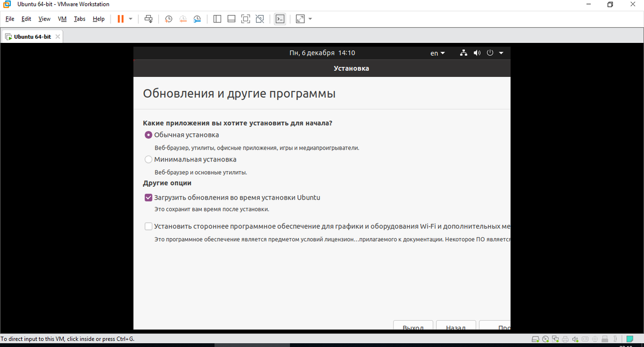
Task: Expand the stretch guest dropdown arrow
Action: click(310, 19)
